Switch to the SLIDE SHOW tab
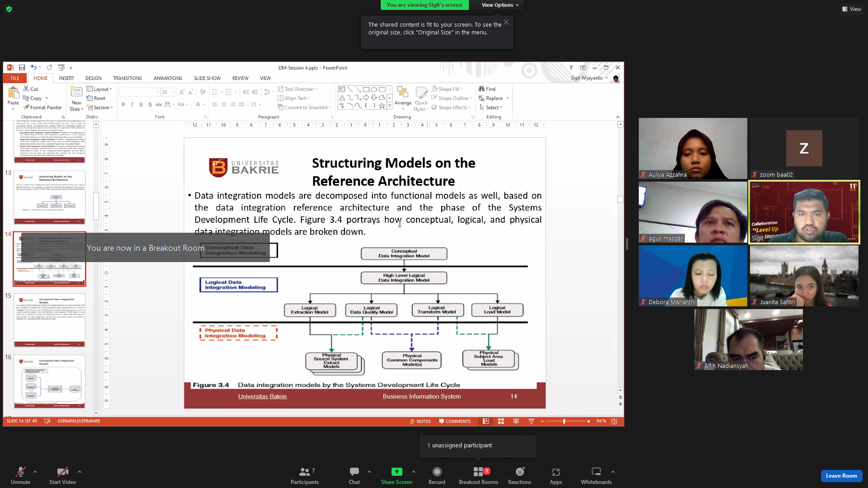The image size is (868, 488). click(207, 78)
